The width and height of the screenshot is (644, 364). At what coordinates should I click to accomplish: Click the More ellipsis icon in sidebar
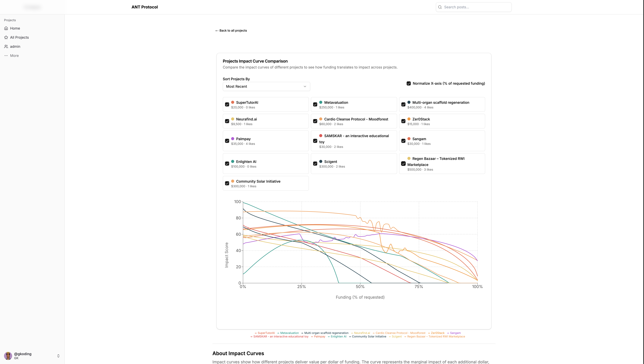click(6, 56)
